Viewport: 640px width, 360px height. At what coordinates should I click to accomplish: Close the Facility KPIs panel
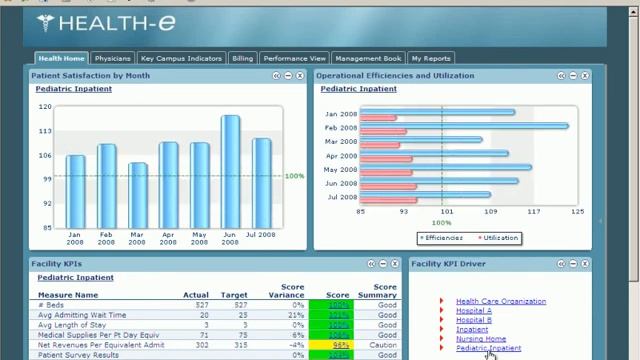click(x=395, y=264)
